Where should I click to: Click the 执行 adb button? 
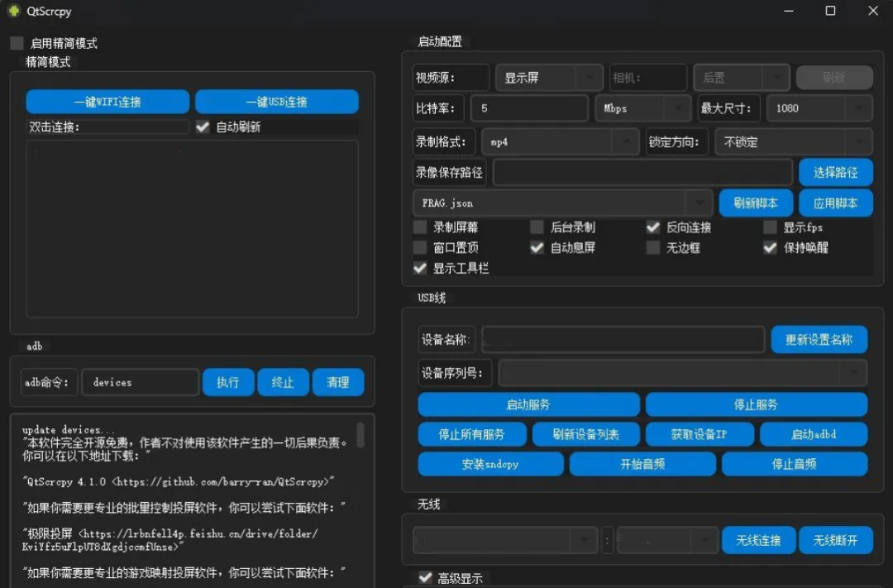point(228,382)
